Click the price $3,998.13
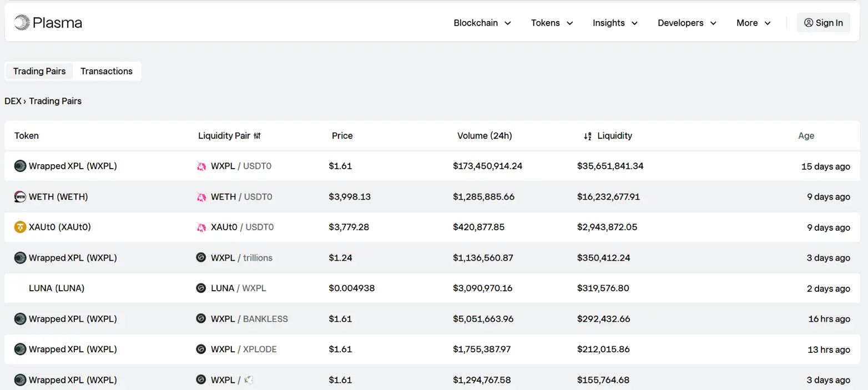Image resolution: width=868 pixels, height=390 pixels. tap(350, 196)
